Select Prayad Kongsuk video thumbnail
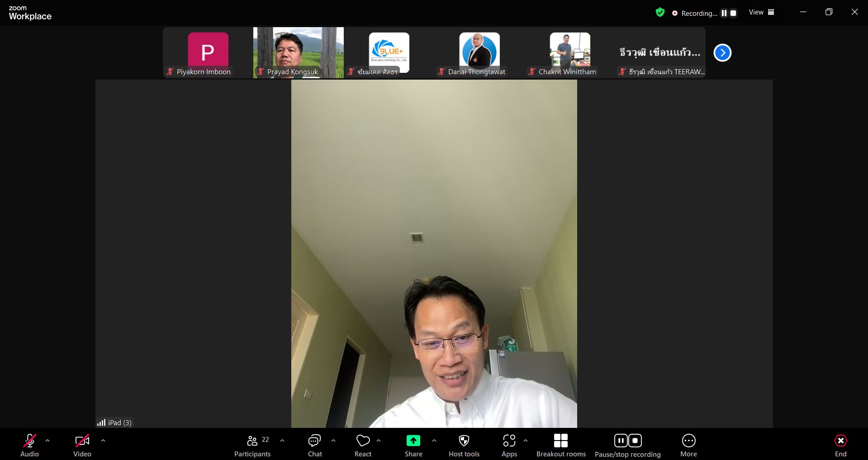The height and width of the screenshot is (460, 868). [x=298, y=52]
